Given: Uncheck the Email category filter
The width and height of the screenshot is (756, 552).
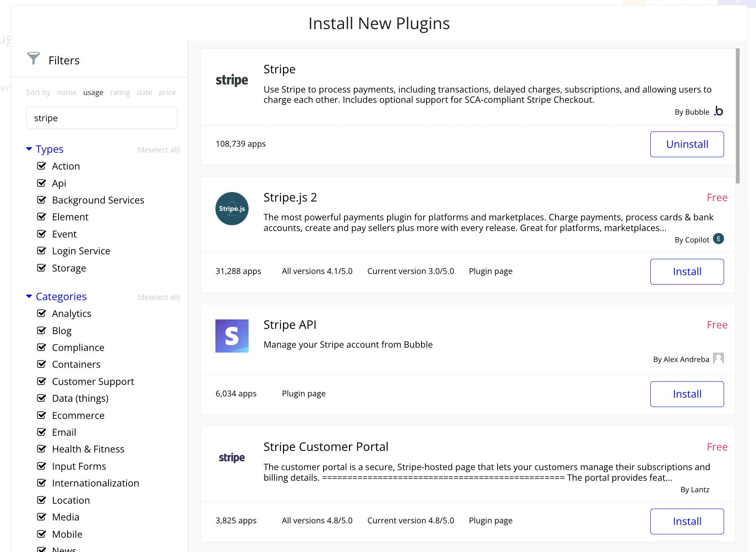Looking at the screenshot, I should click(x=41, y=432).
